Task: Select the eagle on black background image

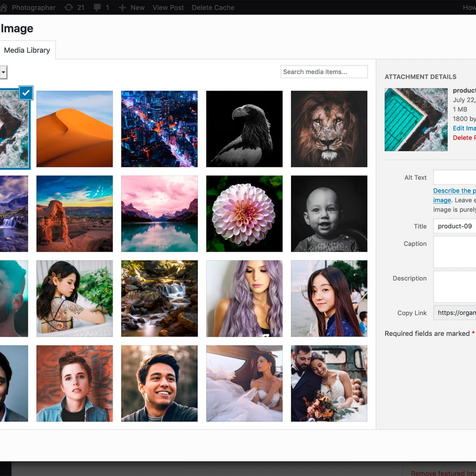Action: point(244,129)
